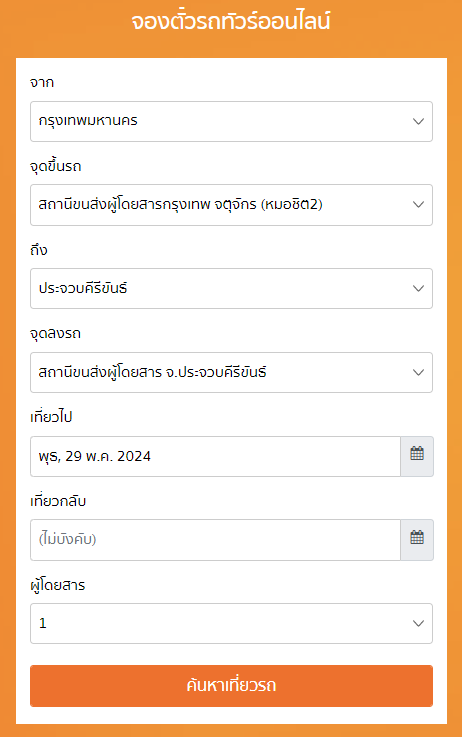Open calendar picker for เที่ยวไป date
This screenshot has width=462, height=737.
[417, 456]
